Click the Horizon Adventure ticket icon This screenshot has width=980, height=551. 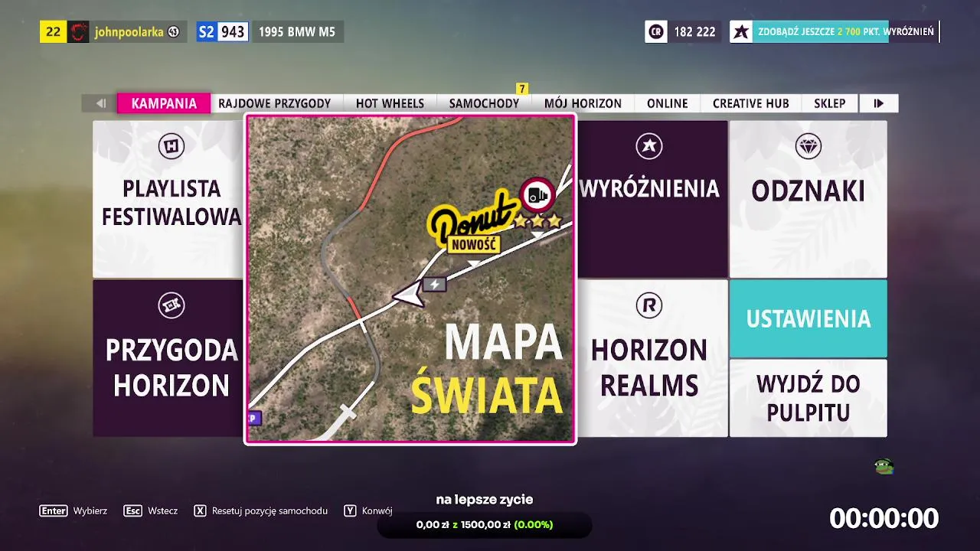[x=171, y=306]
